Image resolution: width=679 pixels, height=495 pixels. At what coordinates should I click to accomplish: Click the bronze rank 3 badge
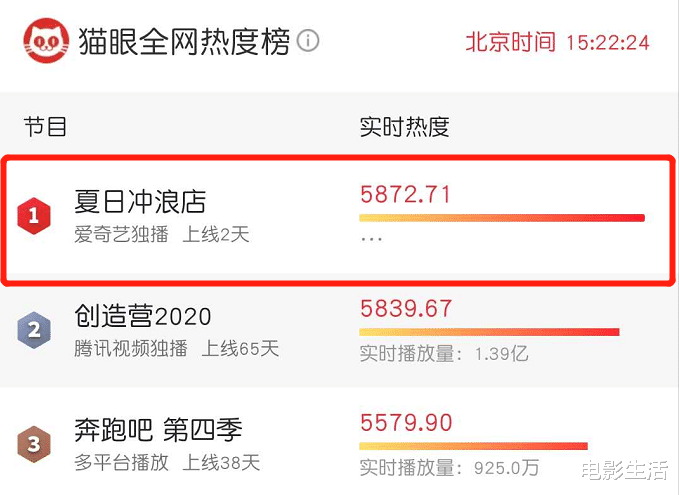point(34,445)
